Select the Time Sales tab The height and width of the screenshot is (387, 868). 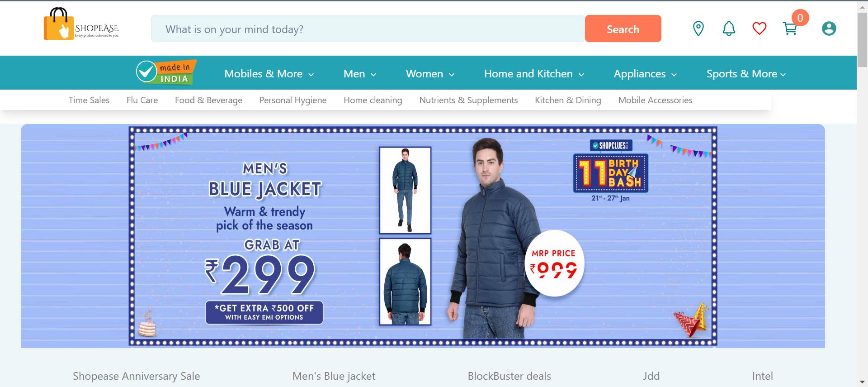pos(89,100)
